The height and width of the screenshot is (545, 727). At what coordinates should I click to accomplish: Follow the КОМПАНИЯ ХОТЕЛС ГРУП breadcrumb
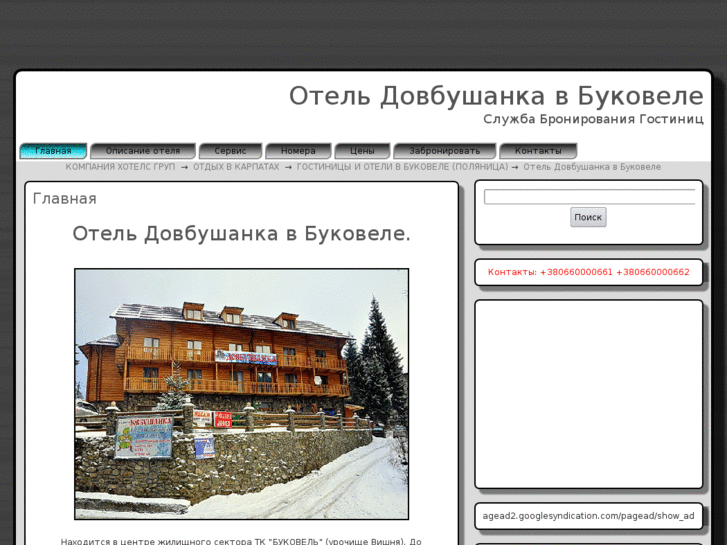click(x=120, y=167)
